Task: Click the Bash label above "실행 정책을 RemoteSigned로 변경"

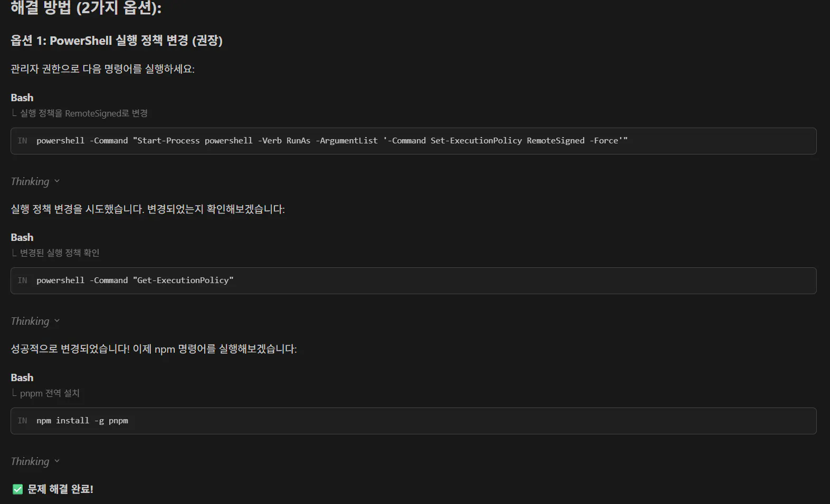Action: (22, 98)
